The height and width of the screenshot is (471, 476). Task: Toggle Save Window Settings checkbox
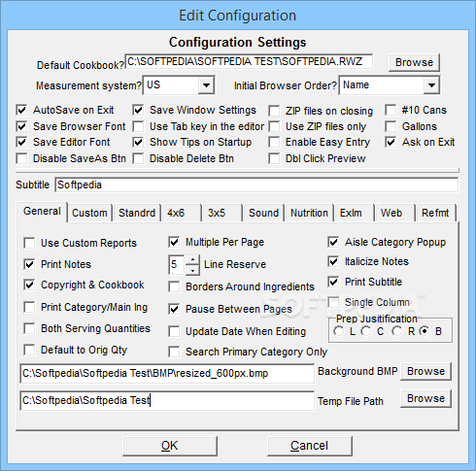point(138,110)
